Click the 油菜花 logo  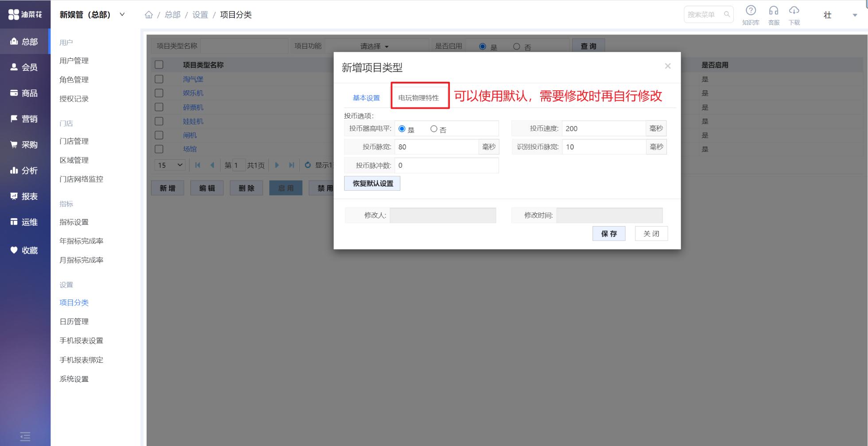(25, 15)
